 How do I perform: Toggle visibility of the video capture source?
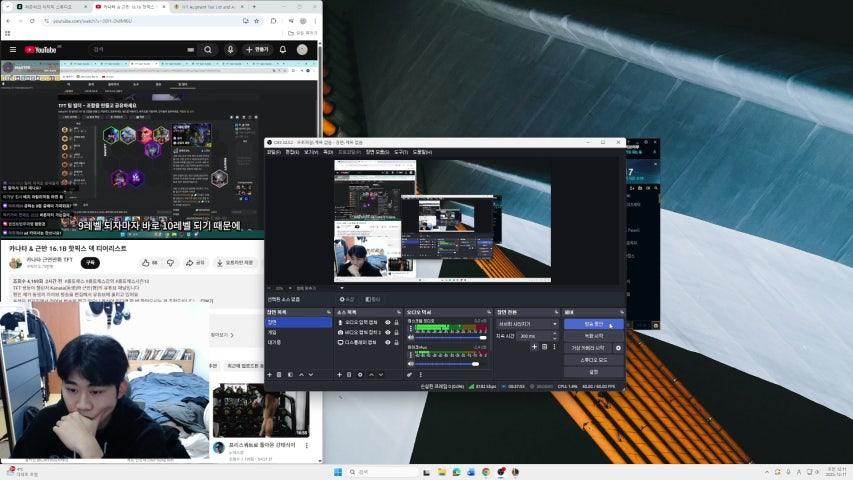pos(388,332)
